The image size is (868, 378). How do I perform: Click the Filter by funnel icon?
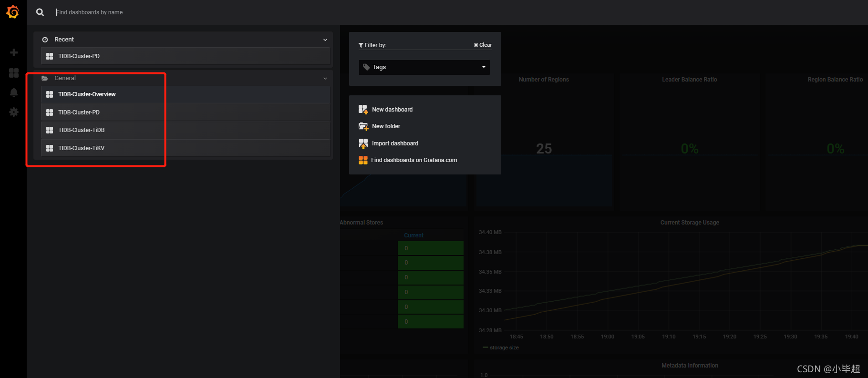click(361, 45)
